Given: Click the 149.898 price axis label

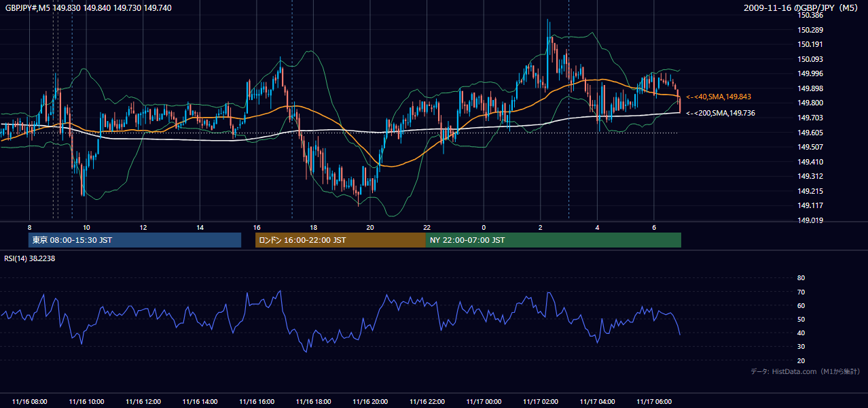Looking at the screenshot, I should point(810,88).
